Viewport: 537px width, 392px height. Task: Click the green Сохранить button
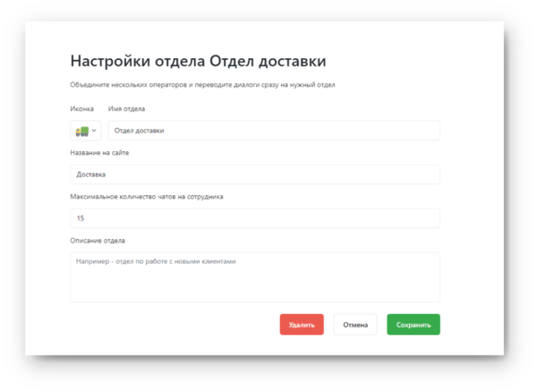tap(413, 325)
